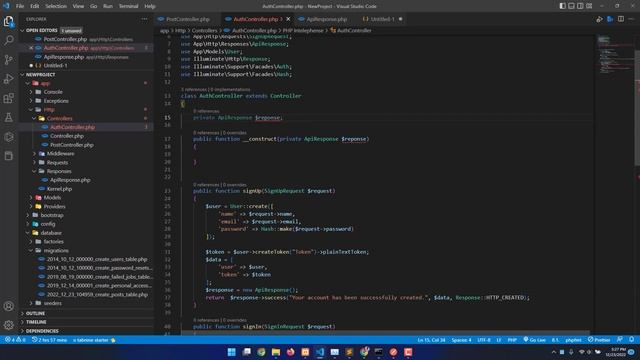Viewport: 640px width, 360px height.
Task: Close AuthController.php in the Open Editors list
Action: point(31,48)
